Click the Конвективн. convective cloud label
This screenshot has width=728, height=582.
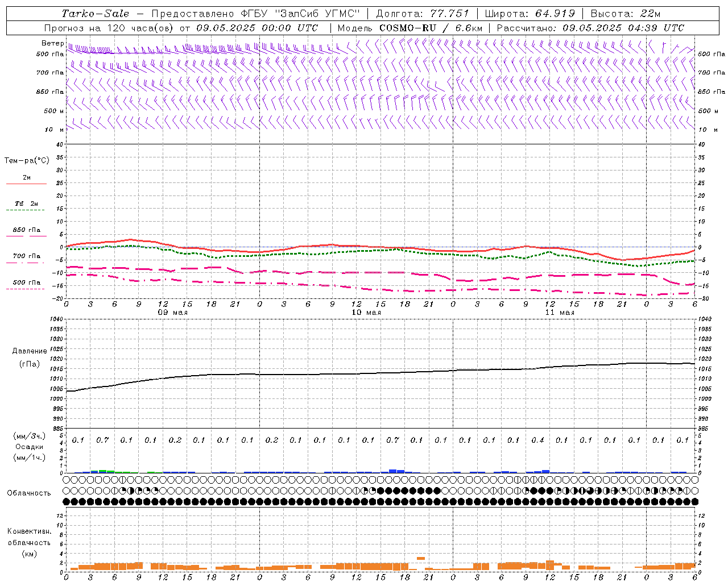coord(29,531)
